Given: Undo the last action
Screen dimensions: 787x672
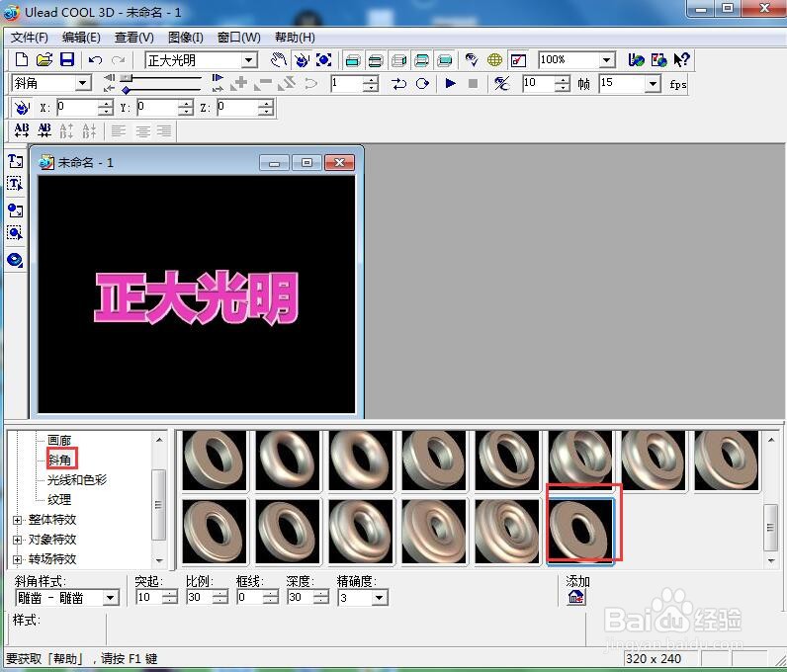Looking at the screenshot, I should click(x=95, y=60).
